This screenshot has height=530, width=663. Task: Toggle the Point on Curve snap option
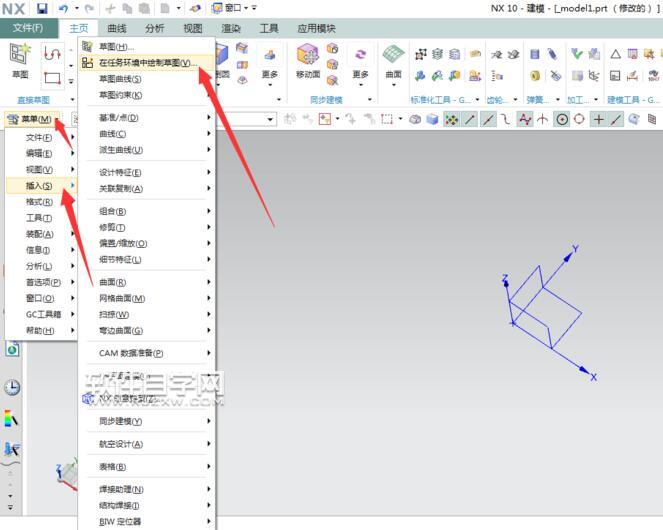(x=616, y=120)
